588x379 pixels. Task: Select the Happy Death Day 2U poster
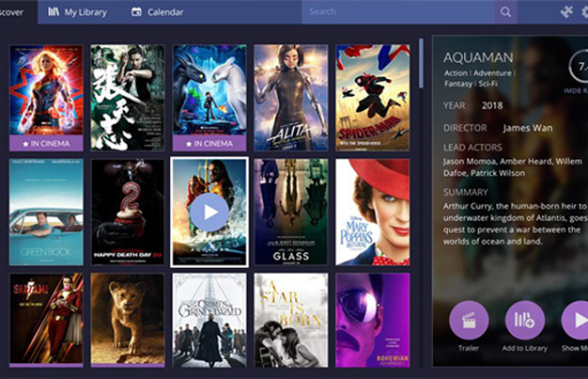pos(128,213)
